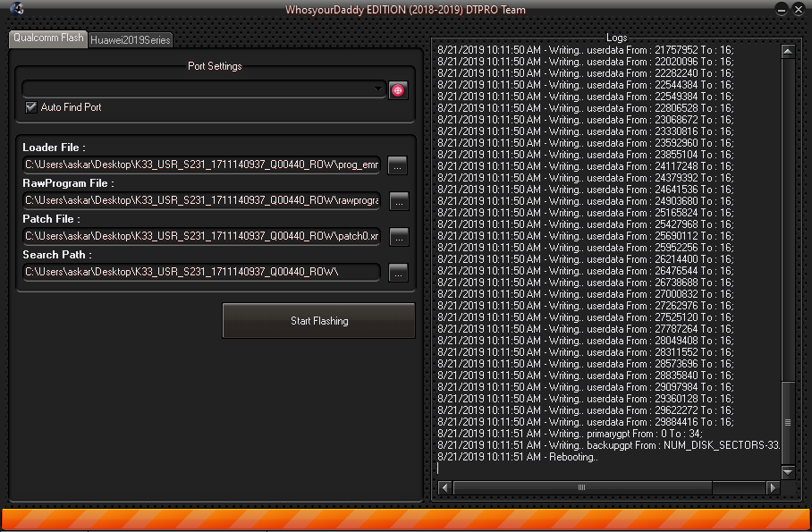Click the log line 'userdata From : 22549384'
The width and height of the screenshot is (812, 532).
coord(585,97)
